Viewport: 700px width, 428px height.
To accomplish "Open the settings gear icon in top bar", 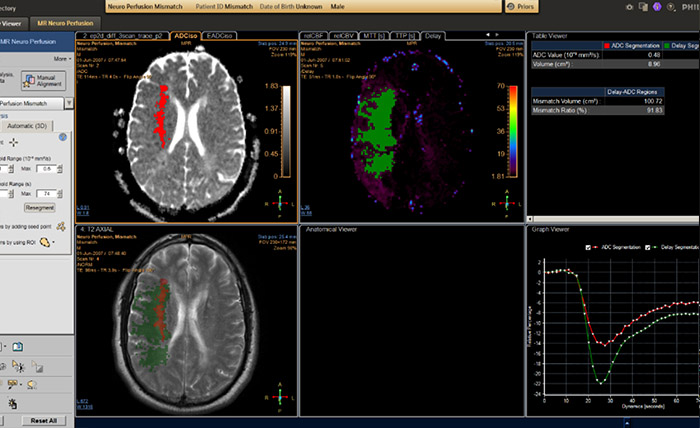I will (x=629, y=7).
